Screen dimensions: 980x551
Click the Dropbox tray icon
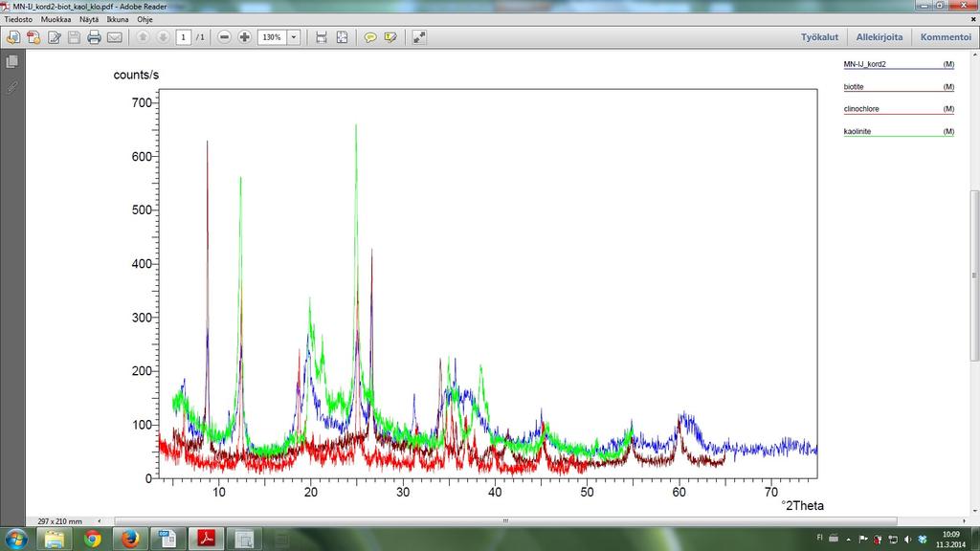tap(922, 540)
